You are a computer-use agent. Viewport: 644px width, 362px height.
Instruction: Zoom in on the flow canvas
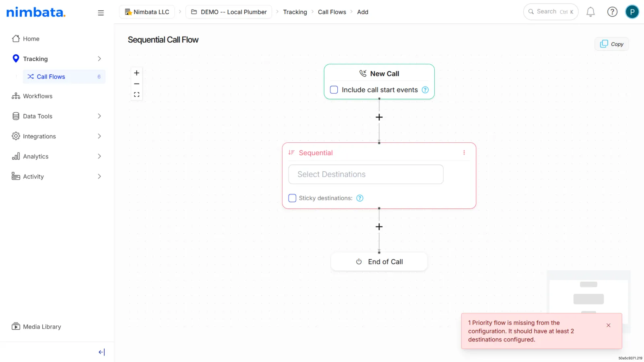(x=136, y=73)
